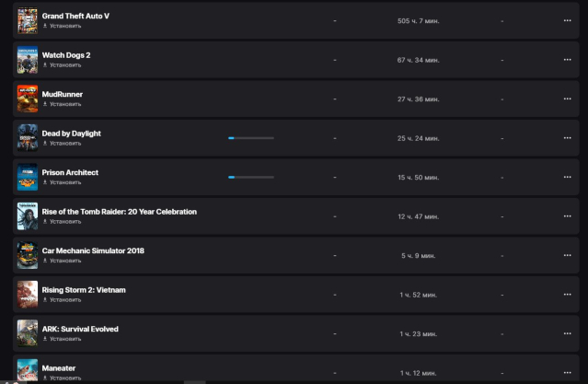Click the Prison Architect progress bar
The height and width of the screenshot is (384, 588).
250,177
